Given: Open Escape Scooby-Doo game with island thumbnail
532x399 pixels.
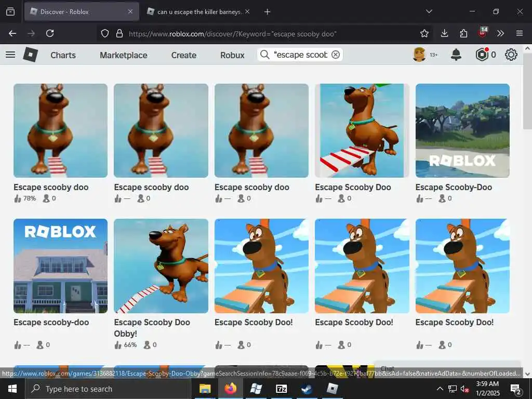Looking at the screenshot, I should click(462, 130).
